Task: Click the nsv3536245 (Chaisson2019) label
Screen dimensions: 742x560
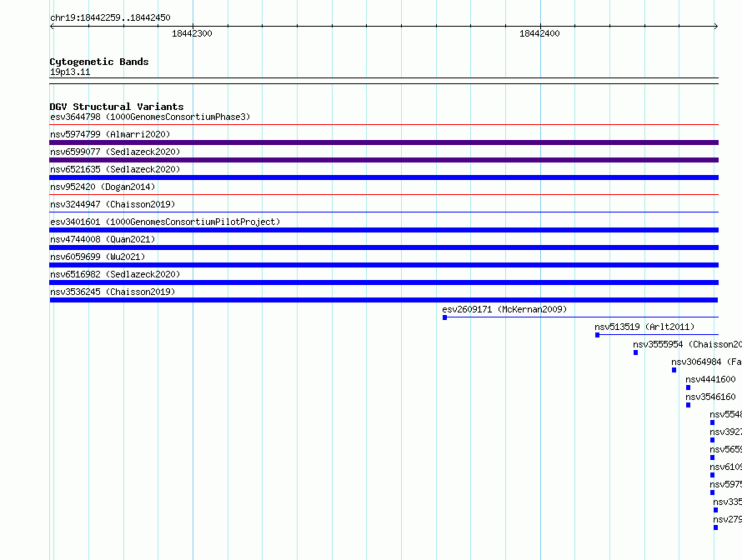Action: click(x=113, y=292)
